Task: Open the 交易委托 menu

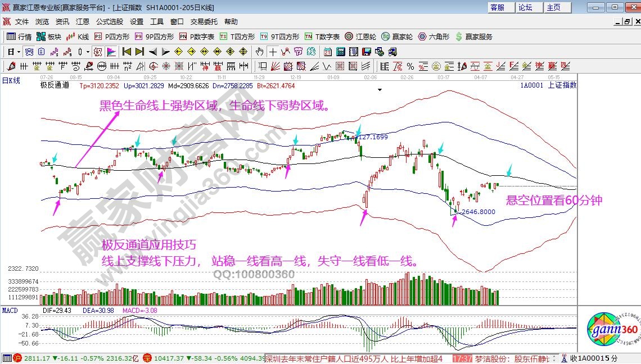Action: point(204,21)
